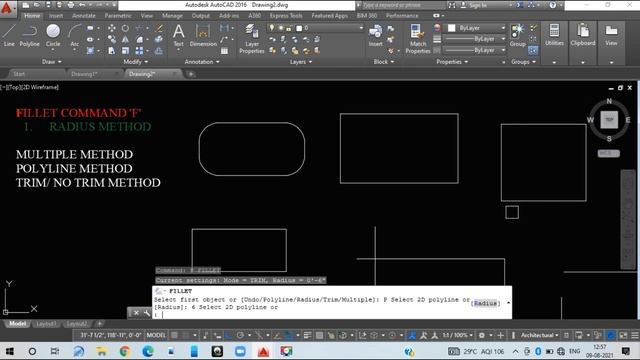The height and width of the screenshot is (360, 640).
Task: Toggle grid display in status bar
Action: tap(174, 335)
